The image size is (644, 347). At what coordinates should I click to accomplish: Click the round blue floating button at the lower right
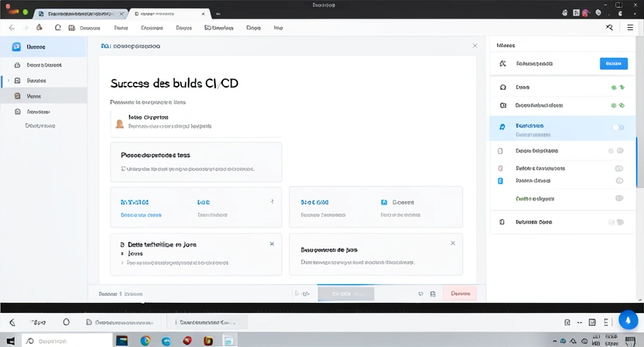628,320
